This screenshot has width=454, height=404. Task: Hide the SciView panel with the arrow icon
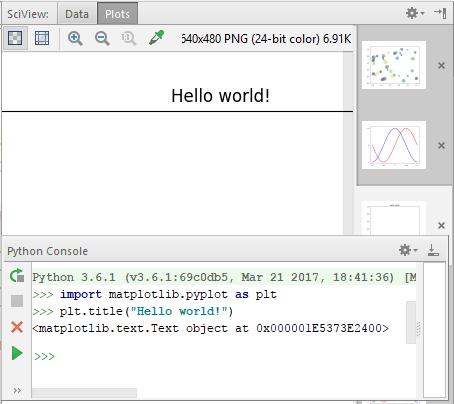440,13
